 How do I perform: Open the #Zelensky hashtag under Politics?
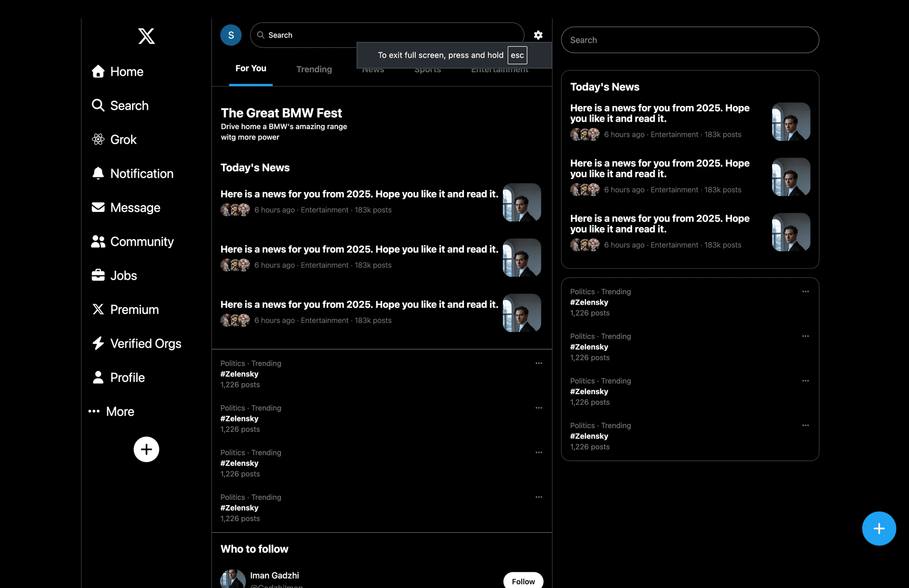coord(239,374)
